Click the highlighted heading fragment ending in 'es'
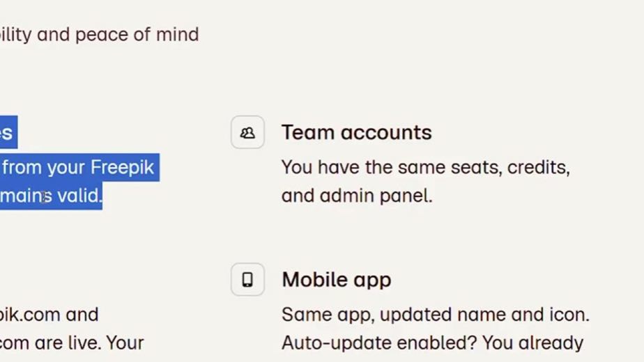The image size is (644, 362). click(6, 132)
